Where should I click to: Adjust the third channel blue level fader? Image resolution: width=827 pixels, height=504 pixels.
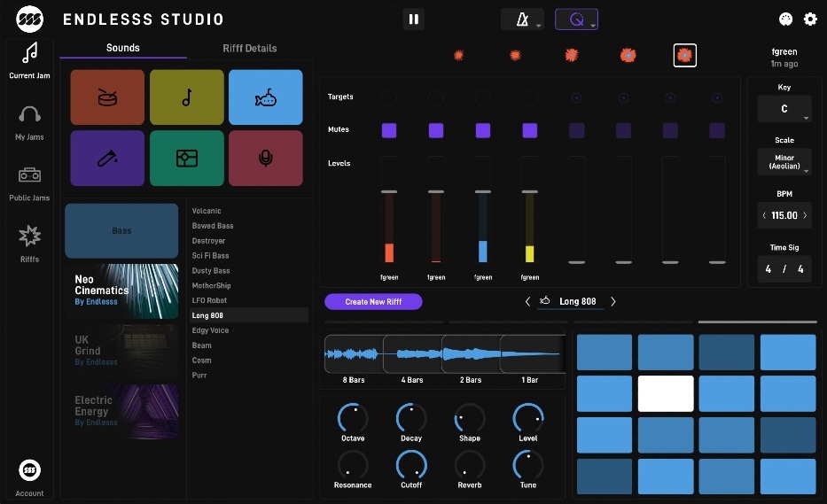point(483,191)
